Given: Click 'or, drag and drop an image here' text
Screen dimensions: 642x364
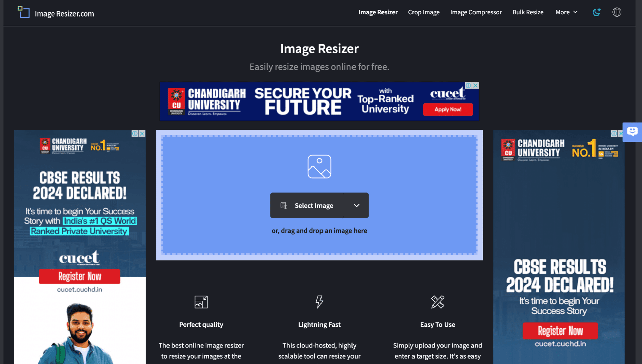Looking at the screenshot, I should (319, 231).
